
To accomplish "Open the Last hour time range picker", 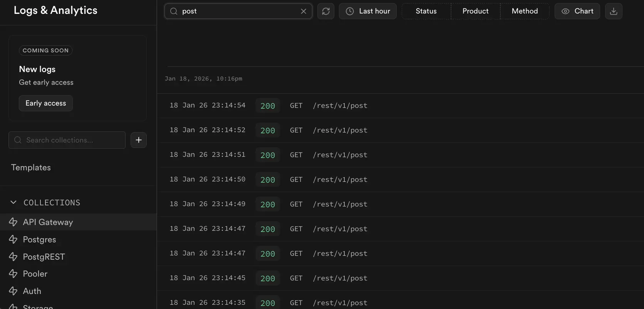I will coord(368,11).
